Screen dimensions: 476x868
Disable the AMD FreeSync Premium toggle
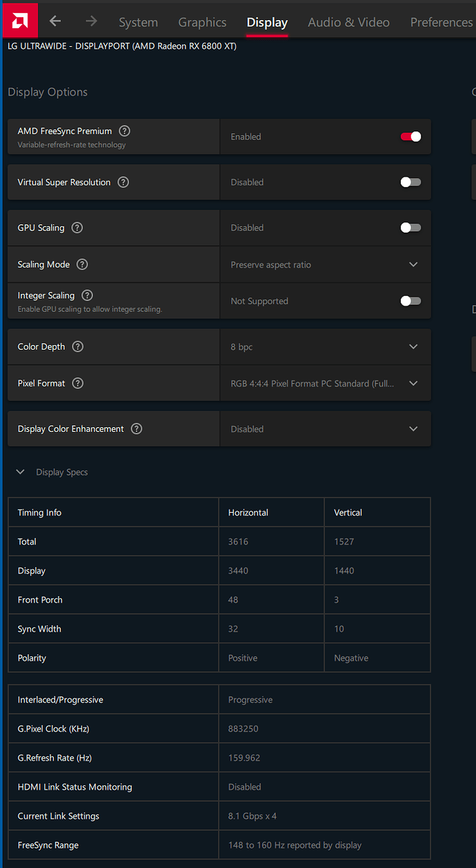[410, 137]
